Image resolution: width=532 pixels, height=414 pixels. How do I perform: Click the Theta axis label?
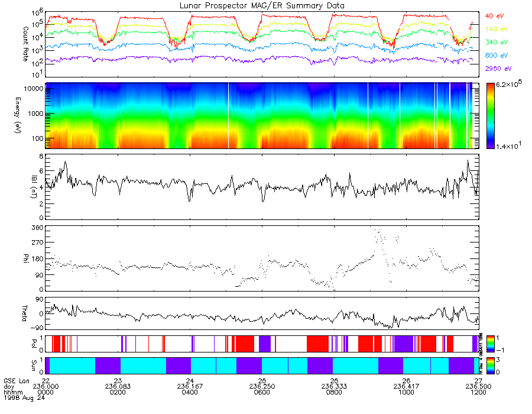coord(25,313)
